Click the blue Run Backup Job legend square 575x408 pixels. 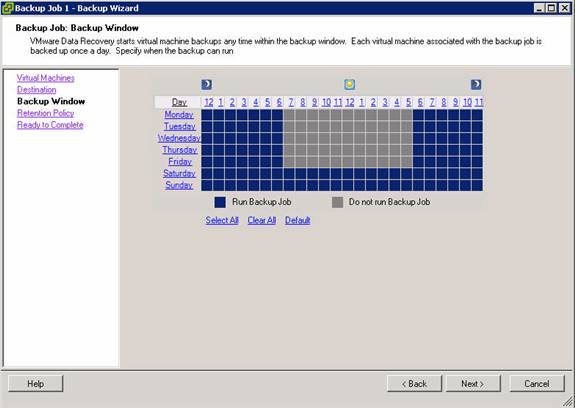click(220, 202)
